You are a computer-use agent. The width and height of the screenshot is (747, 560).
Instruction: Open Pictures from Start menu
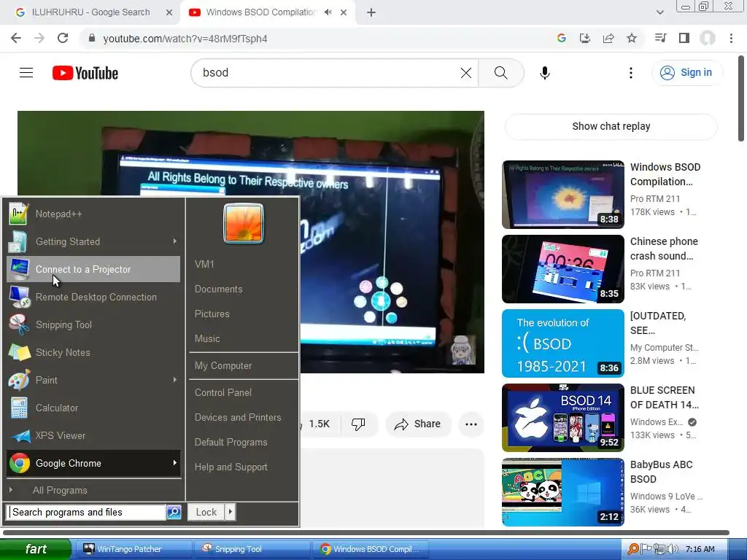[x=212, y=314]
